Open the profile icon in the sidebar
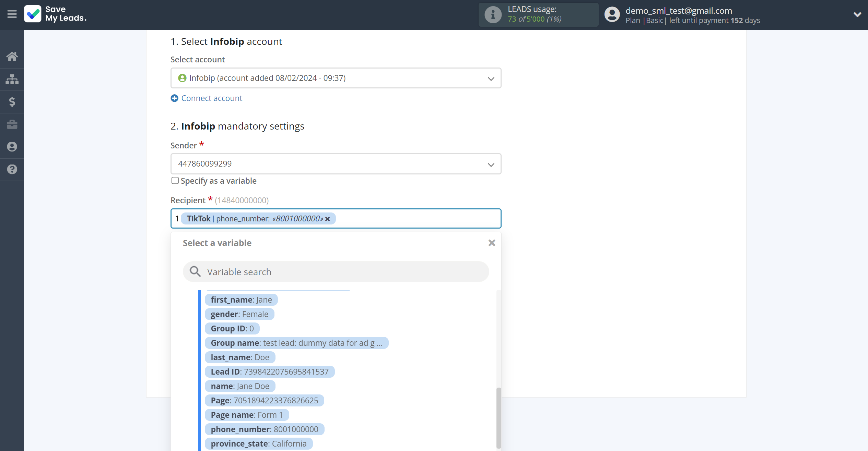868x451 pixels. [x=12, y=147]
